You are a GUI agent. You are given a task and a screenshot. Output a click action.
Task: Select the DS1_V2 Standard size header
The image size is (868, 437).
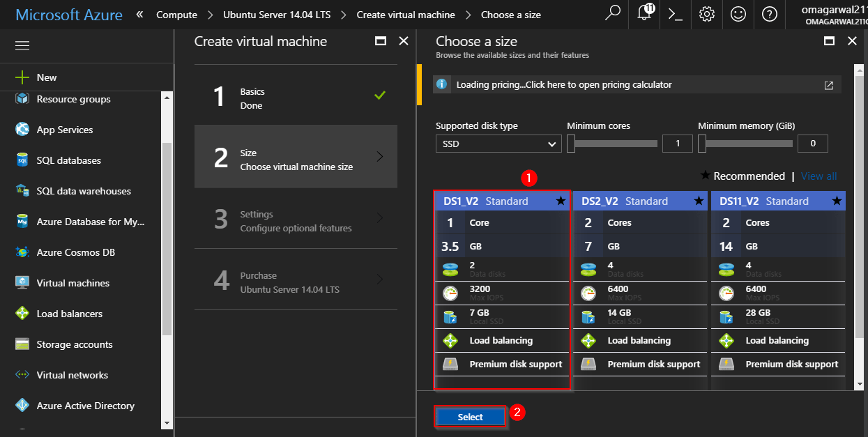click(502, 201)
